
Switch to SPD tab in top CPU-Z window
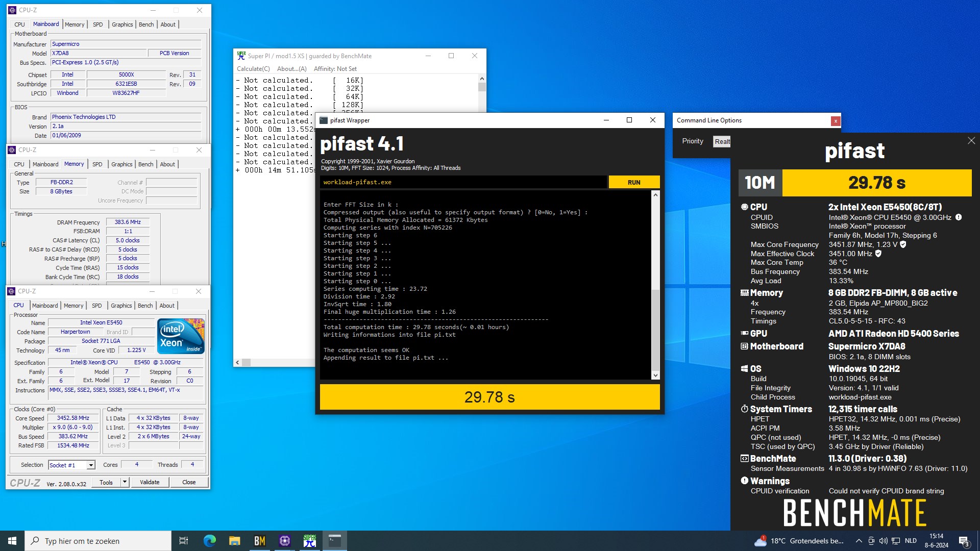click(x=97, y=24)
